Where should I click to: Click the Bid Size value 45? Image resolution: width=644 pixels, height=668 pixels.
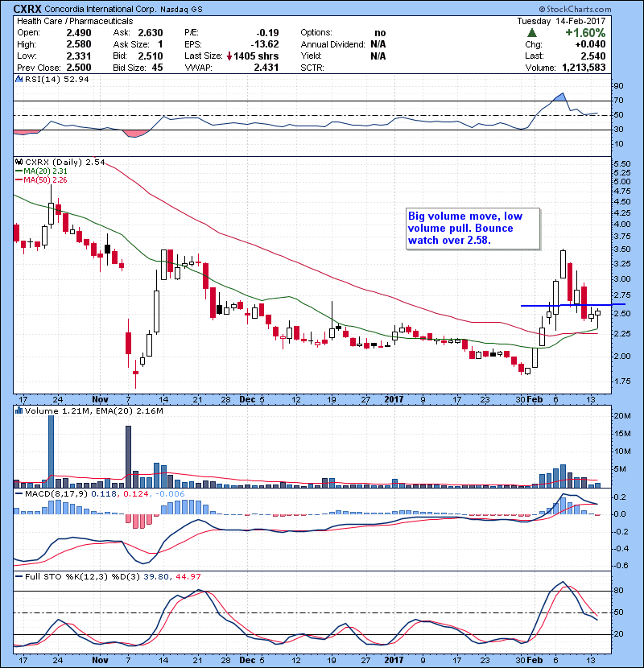point(157,68)
